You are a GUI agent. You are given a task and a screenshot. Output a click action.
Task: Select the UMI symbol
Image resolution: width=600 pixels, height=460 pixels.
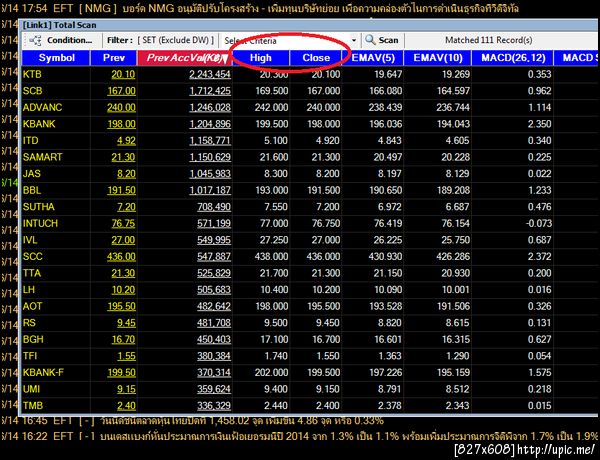(x=31, y=389)
